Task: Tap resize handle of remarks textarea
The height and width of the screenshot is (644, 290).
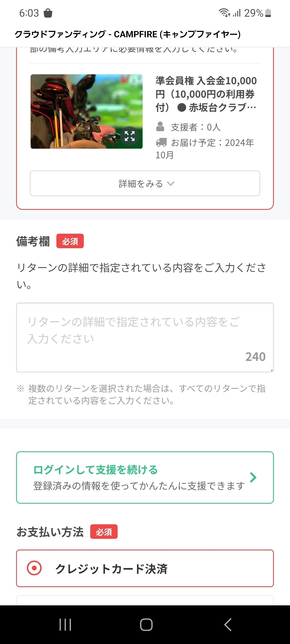Action: tap(271, 370)
